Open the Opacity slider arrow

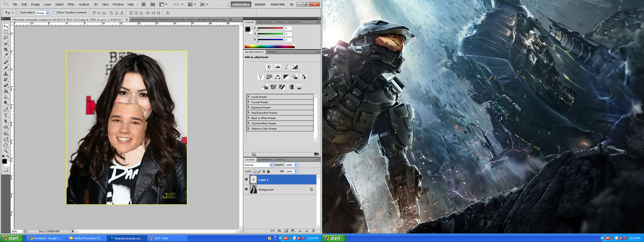tap(296, 165)
